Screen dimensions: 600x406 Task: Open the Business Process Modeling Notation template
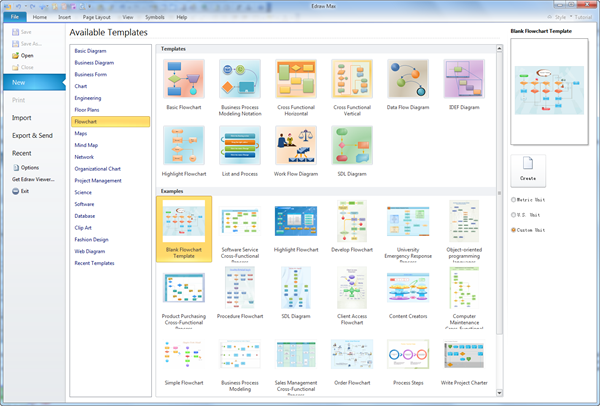239,79
